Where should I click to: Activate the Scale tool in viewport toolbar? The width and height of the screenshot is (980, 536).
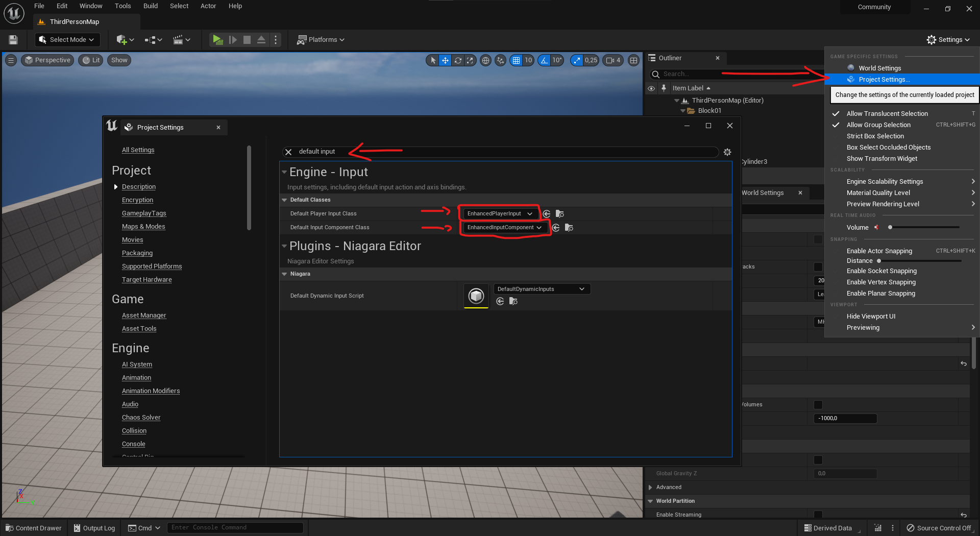tap(470, 60)
